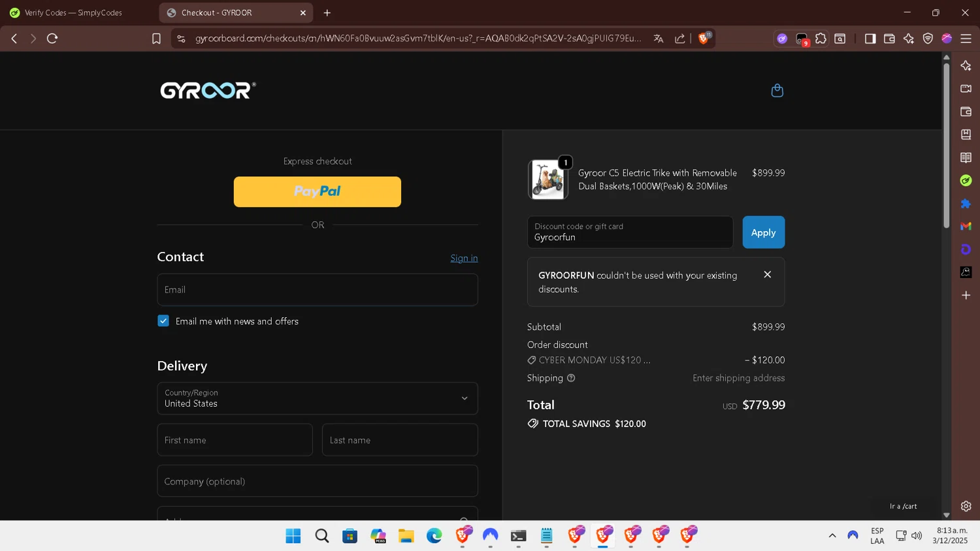This screenshot has width=980, height=551.
Task: Open the Terminal app in taskbar
Action: pos(519,536)
